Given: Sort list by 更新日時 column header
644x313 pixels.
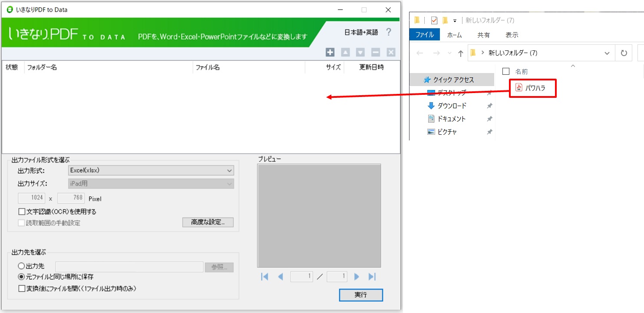Looking at the screenshot, I should point(371,67).
